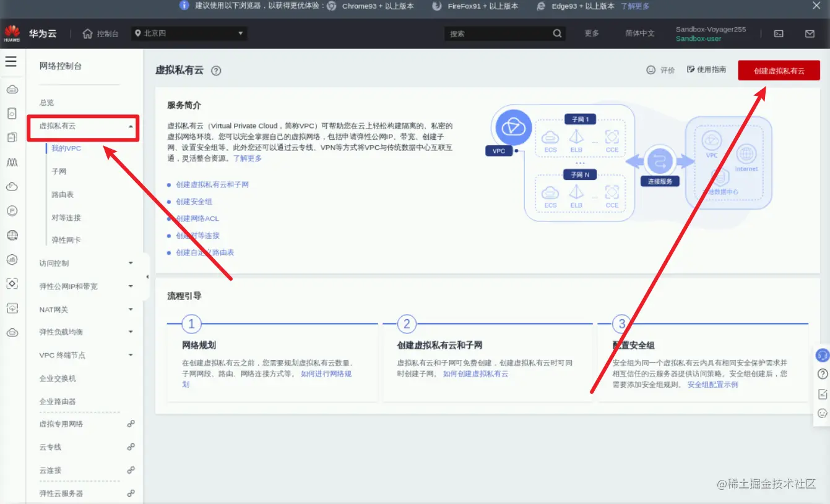
Task: Click the external link icon beside 云连接
Action: pyautogui.click(x=131, y=470)
